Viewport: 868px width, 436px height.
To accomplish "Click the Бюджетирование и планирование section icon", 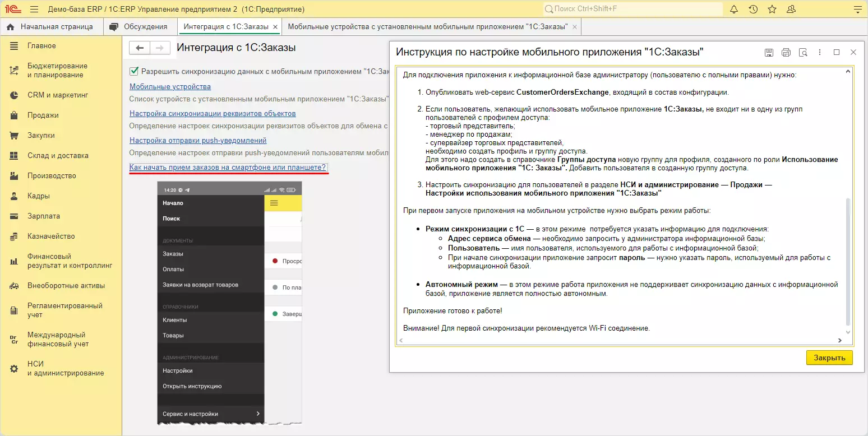I will click(15, 71).
